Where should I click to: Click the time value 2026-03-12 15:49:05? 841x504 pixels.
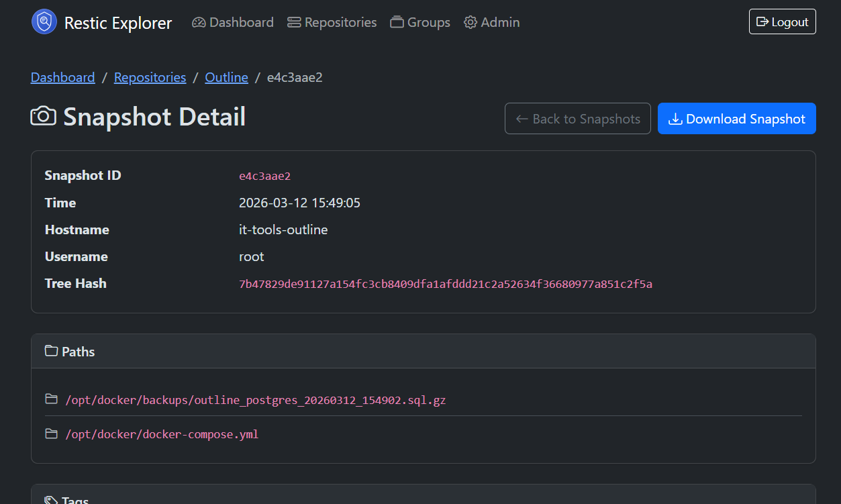point(299,203)
